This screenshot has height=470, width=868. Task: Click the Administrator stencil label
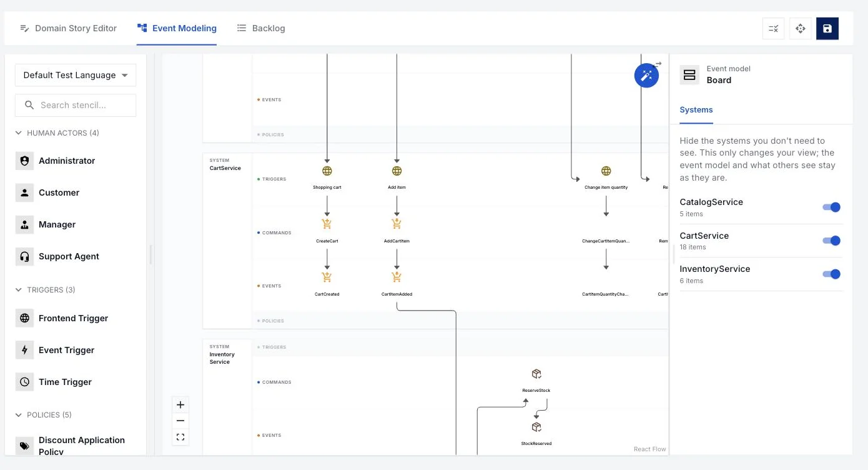coord(67,161)
